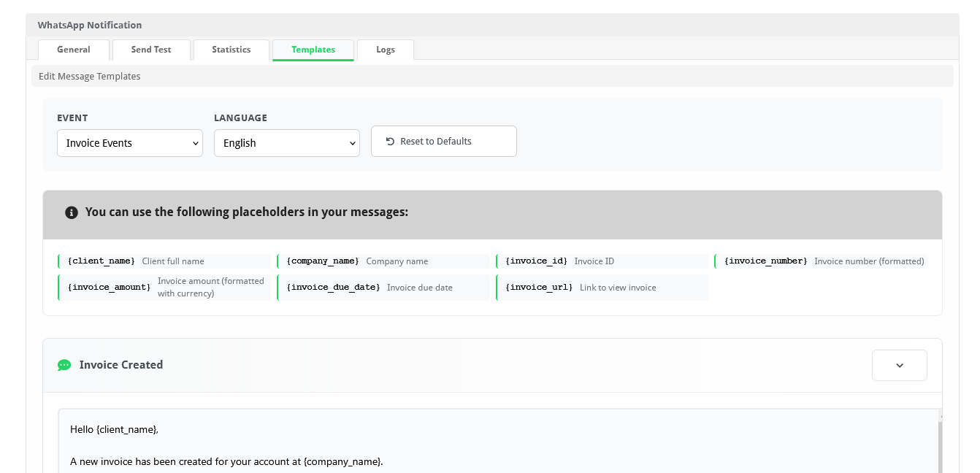
Task: Click the {company_name} placeholder chip
Action: click(323, 261)
